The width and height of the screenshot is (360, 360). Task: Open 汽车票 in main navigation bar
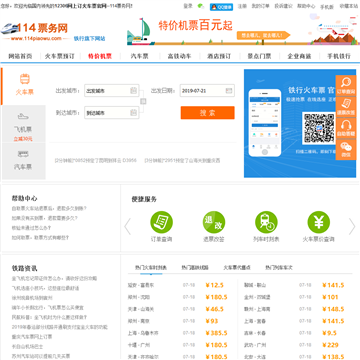pos(139,56)
